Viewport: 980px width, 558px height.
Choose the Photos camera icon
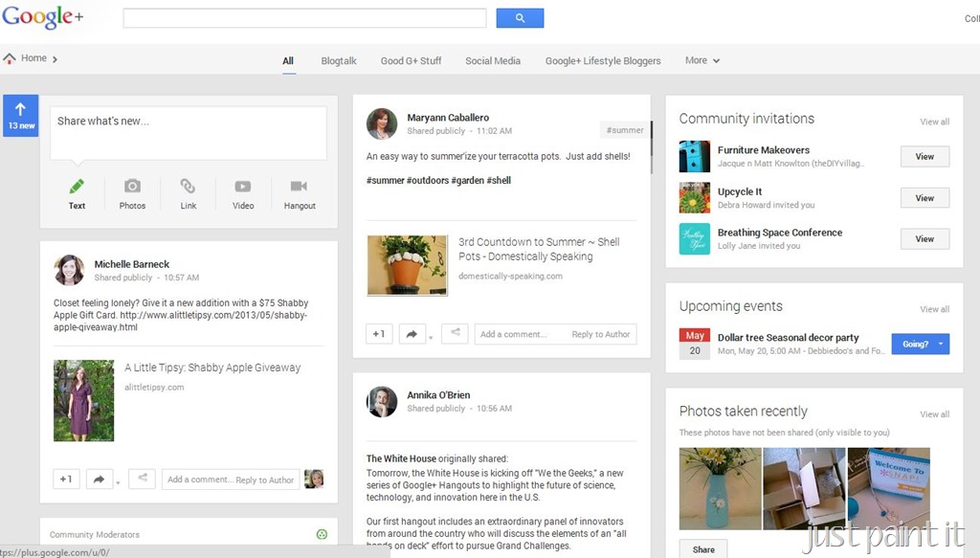(x=132, y=187)
